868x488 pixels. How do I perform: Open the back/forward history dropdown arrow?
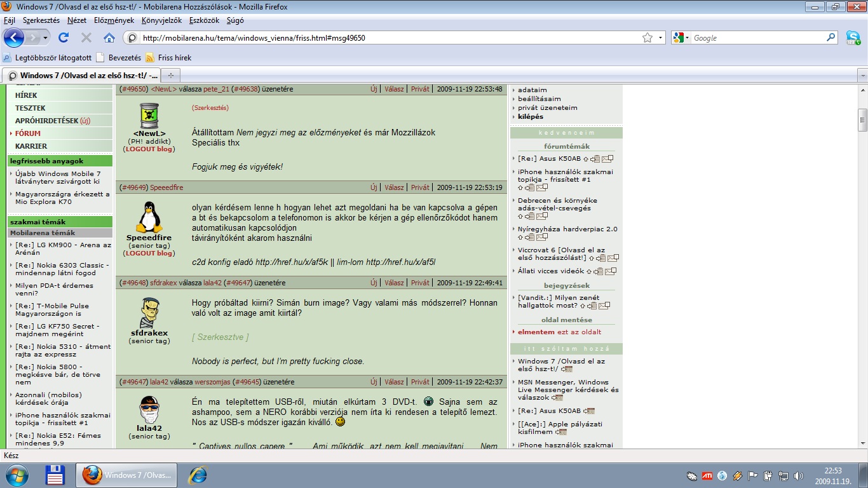click(x=45, y=38)
